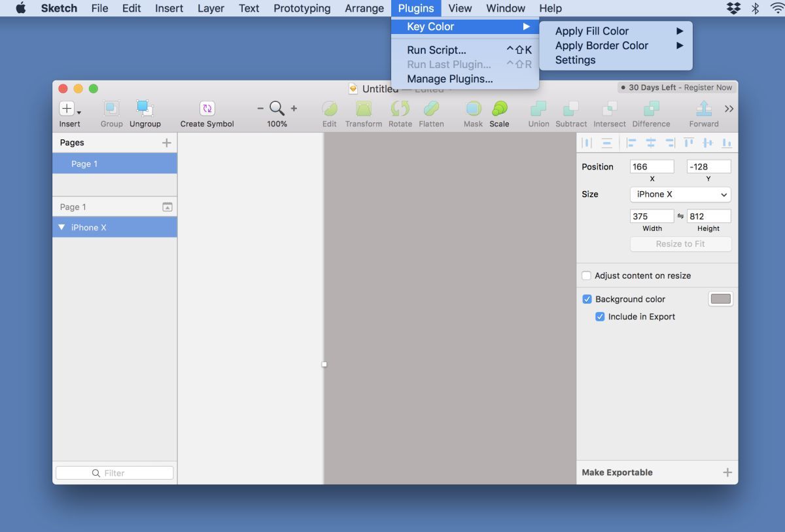Screen dimensions: 785x532
Task: Apply the Subtract boolean operation
Action: [x=571, y=109]
